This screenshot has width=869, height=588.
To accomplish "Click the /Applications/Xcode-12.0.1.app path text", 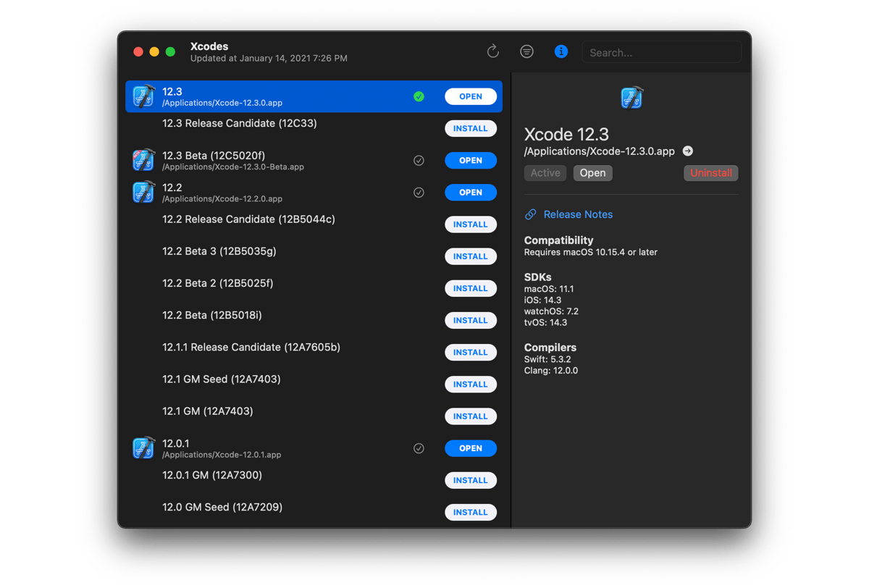I will pos(222,455).
